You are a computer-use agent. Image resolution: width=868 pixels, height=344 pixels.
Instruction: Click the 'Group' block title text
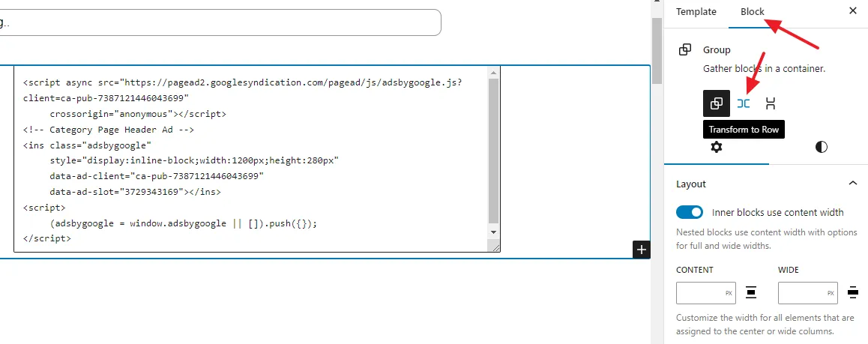(717, 49)
